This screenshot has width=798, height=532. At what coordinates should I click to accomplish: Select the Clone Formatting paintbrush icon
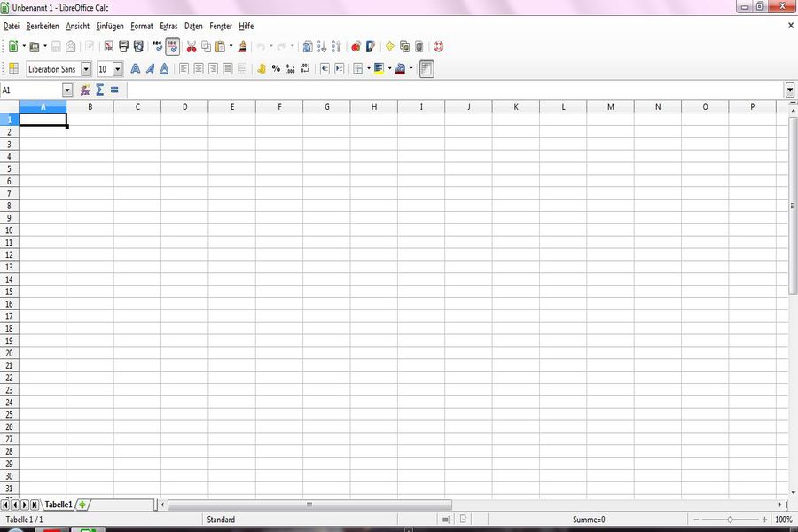[243, 46]
